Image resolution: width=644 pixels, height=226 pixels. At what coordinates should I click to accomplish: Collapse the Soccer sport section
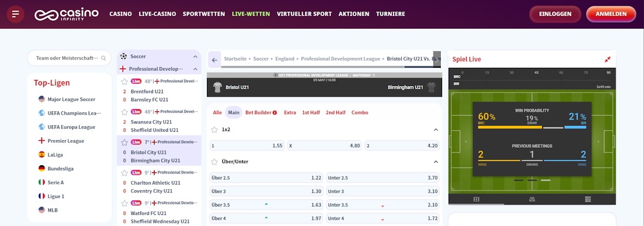tap(195, 57)
